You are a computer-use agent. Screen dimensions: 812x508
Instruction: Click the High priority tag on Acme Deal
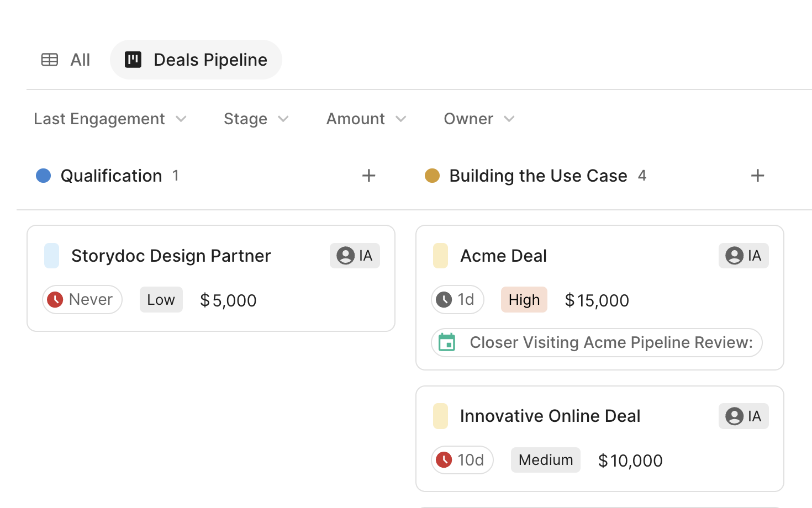[x=524, y=300]
